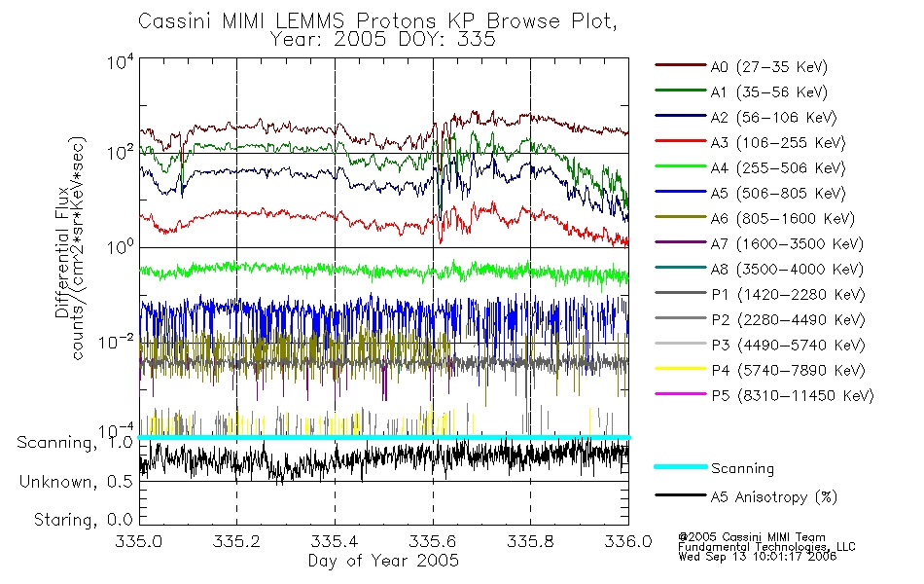Click the x-axis tick label 335.0
924x584 pixels.
coord(139,541)
